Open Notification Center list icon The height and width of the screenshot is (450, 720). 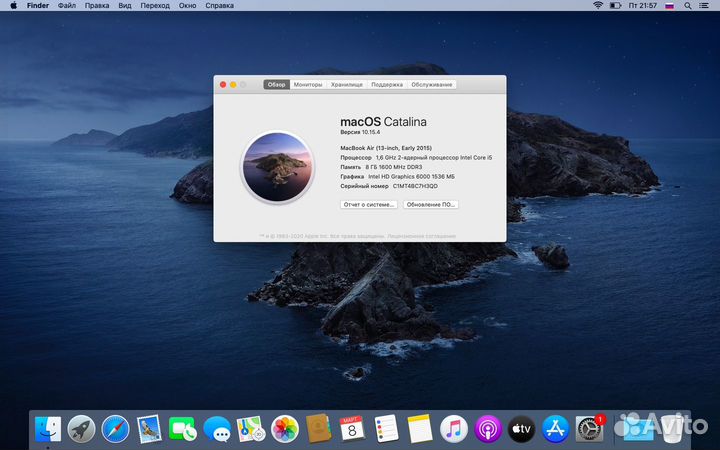coord(703,6)
